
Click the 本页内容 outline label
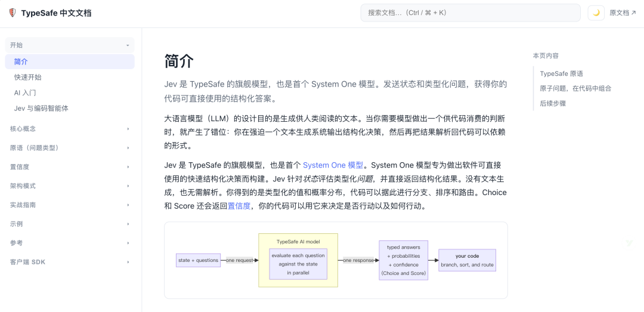coord(546,55)
